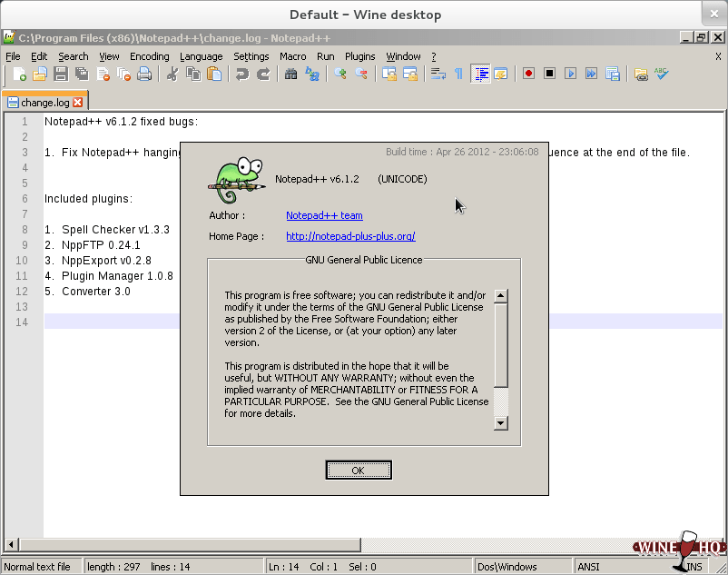Screen dimensions: 728x575
Task: Click the Close All toolbar icon
Action: [x=124, y=74]
